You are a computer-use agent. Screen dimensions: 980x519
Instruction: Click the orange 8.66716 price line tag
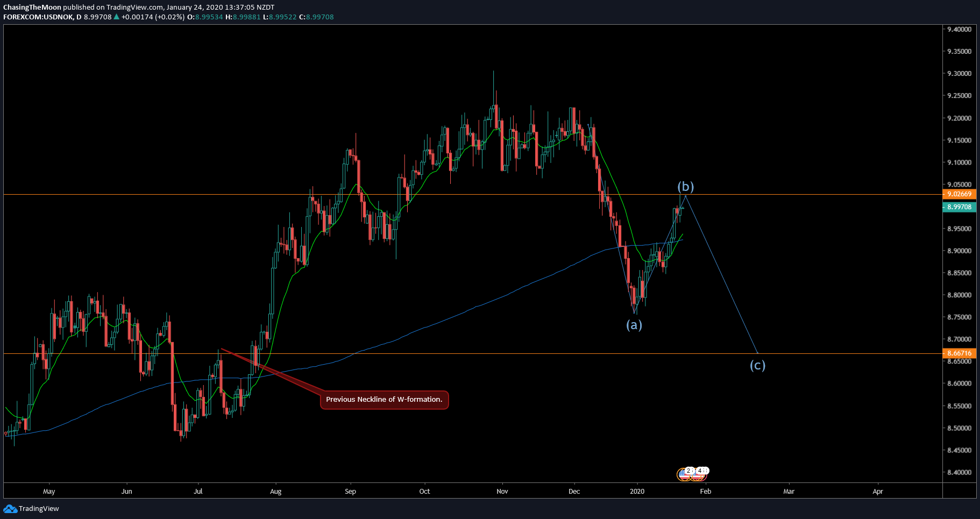click(959, 353)
